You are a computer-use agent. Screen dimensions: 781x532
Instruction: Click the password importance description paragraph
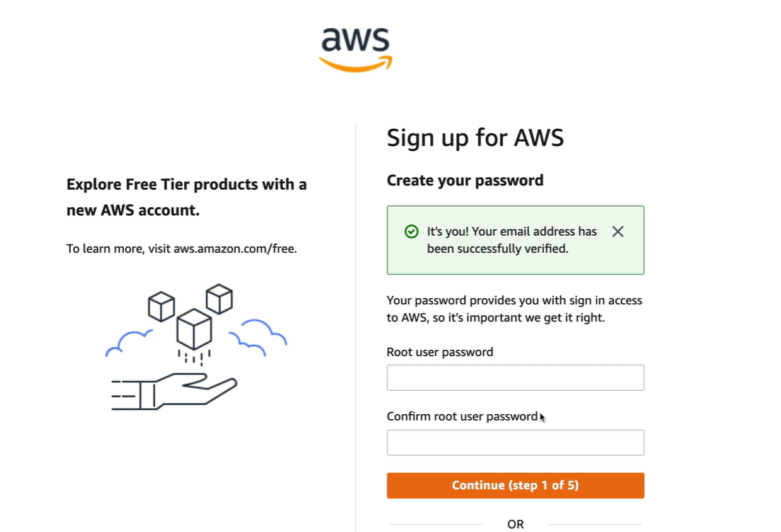coord(514,309)
